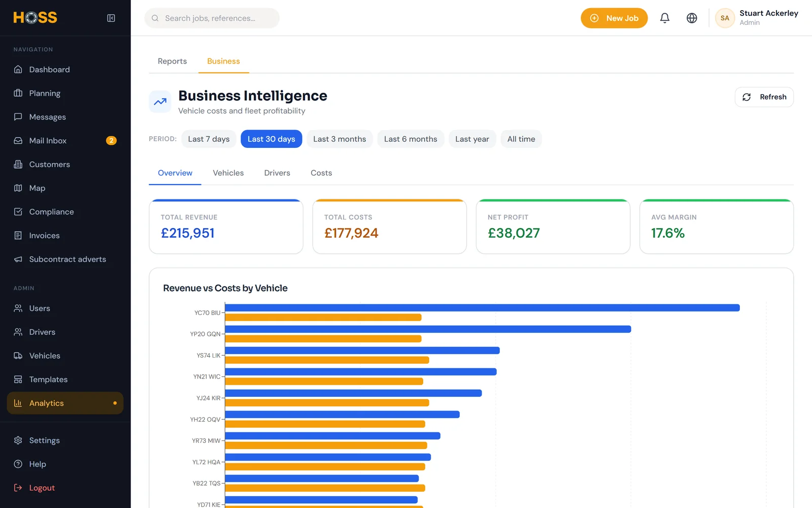Open the Overview sub-tab

pos(175,173)
